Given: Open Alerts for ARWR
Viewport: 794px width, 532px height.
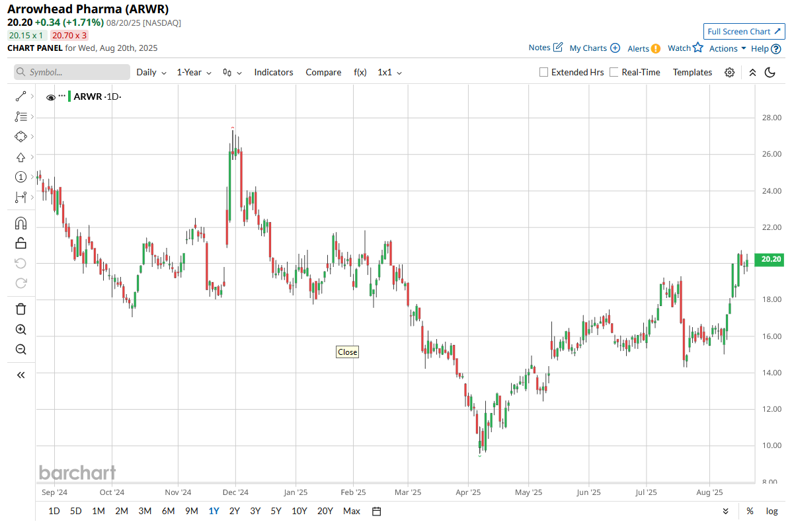Looking at the screenshot, I should (x=644, y=48).
